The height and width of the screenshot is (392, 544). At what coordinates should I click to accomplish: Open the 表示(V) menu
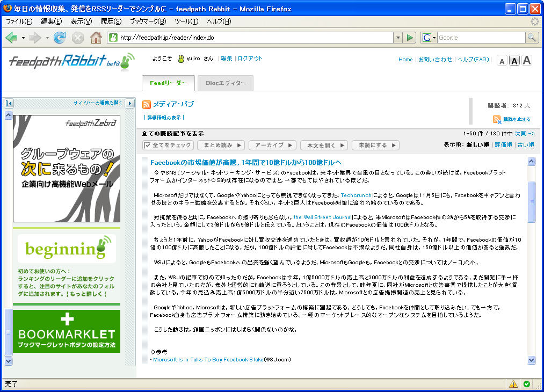tap(81, 21)
